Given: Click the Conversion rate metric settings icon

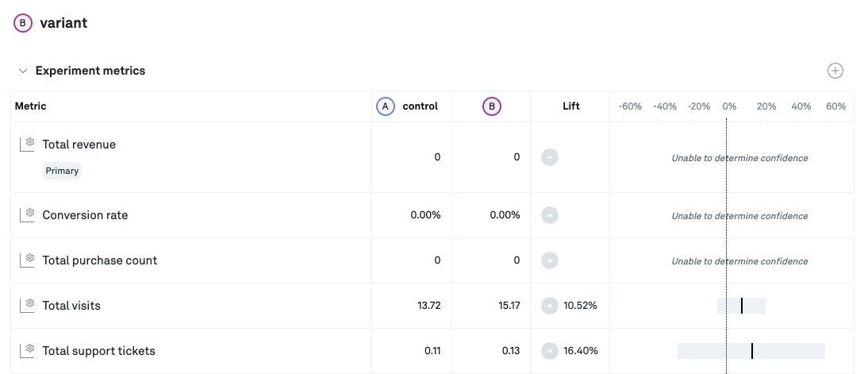Looking at the screenshot, I should click(x=28, y=214).
